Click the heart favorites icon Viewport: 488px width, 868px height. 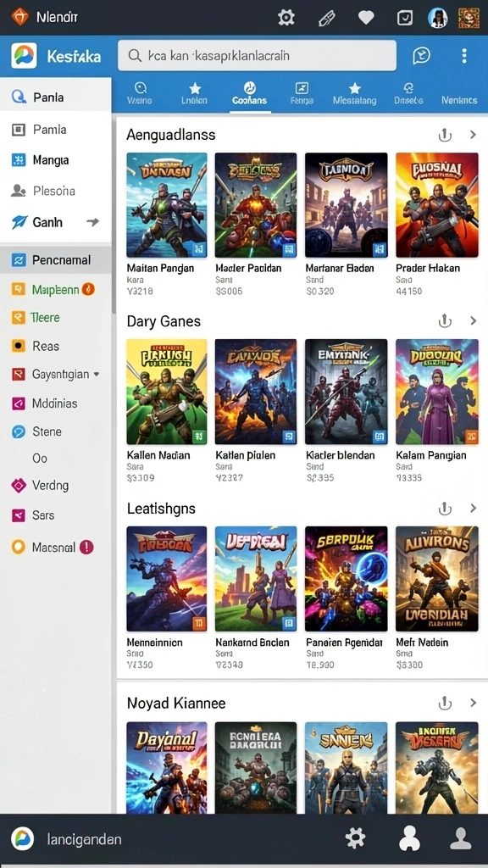[366, 18]
